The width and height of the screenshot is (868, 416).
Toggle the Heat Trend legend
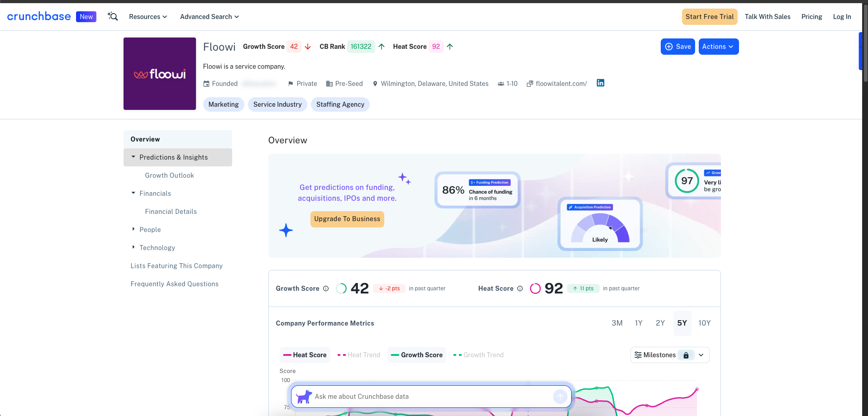pyautogui.click(x=358, y=355)
